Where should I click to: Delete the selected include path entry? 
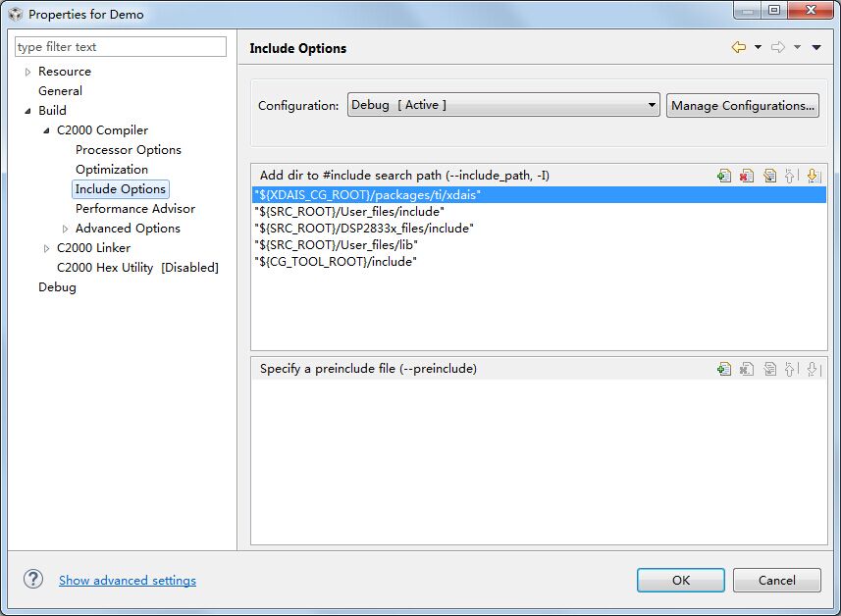tap(747, 176)
